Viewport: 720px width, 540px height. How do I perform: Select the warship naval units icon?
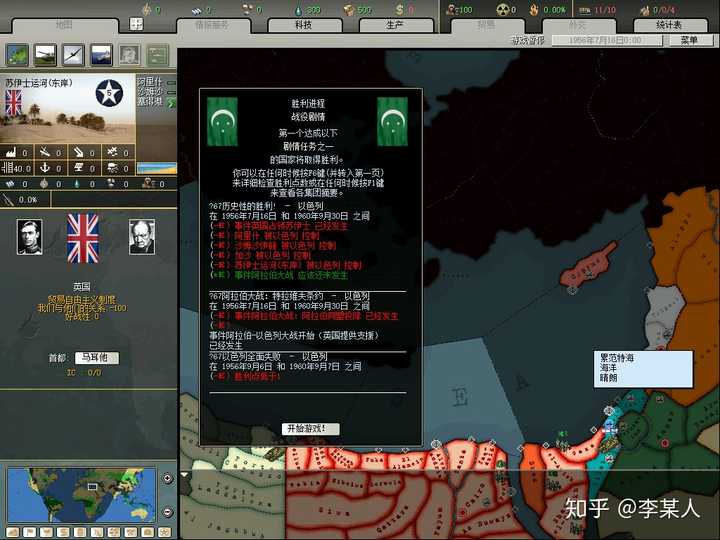(101, 55)
